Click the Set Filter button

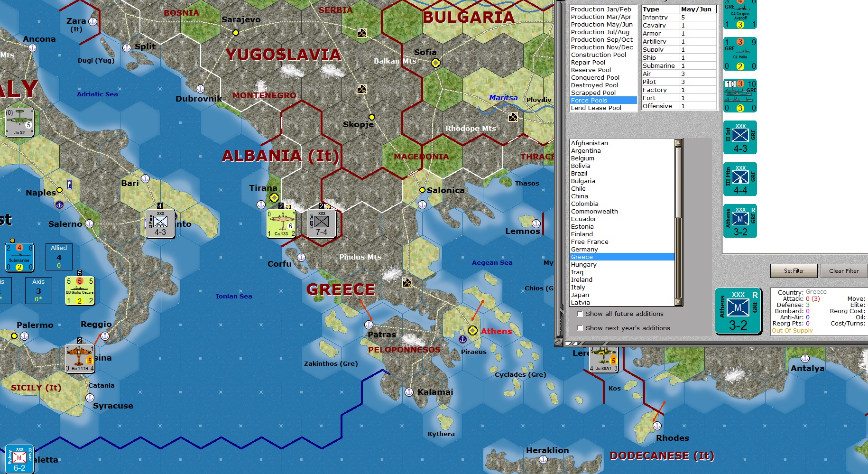[x=794, y=271]
